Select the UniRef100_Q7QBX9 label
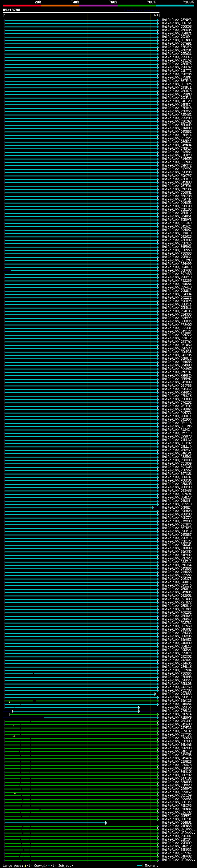The image size is (197, 868). (177, 768)
